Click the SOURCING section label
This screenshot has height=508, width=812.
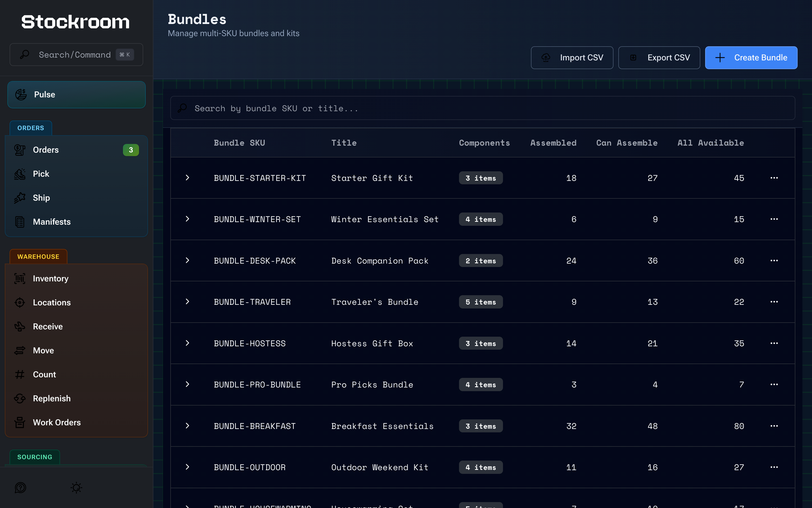[x=35, y=457]
